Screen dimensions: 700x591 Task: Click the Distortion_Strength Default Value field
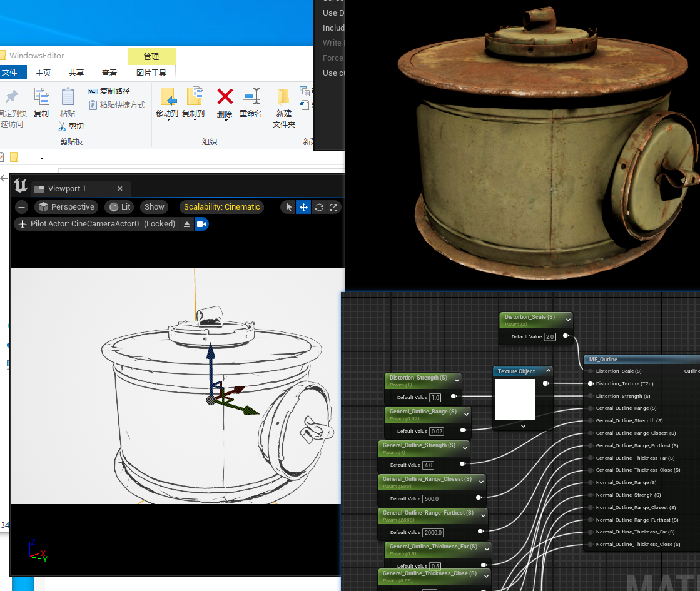(435, 398)
